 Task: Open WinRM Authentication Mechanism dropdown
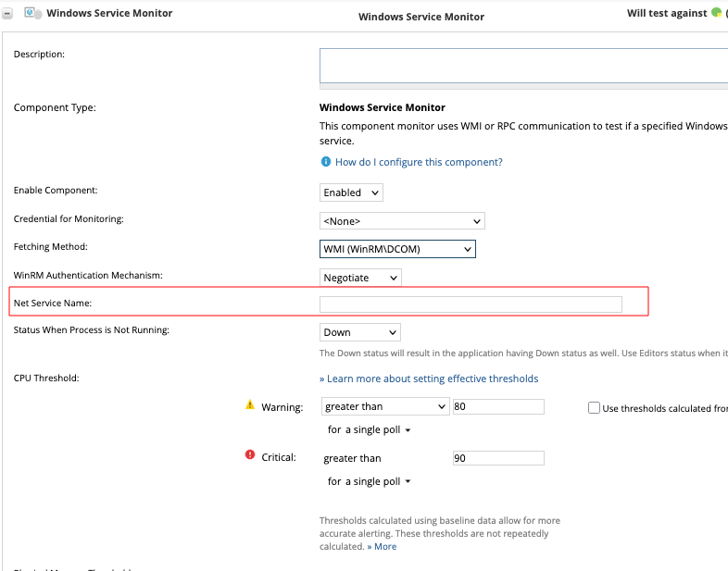[x=360, y=278]
